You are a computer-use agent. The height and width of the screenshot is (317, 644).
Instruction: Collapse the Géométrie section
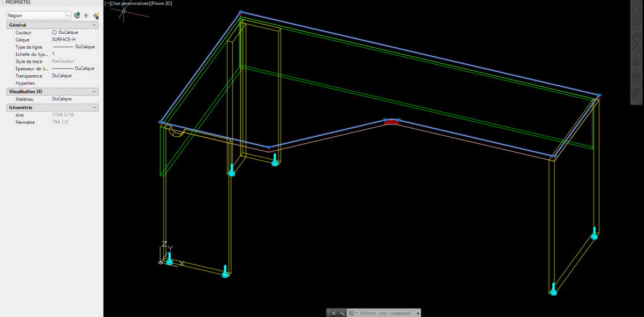coord(94,107)
